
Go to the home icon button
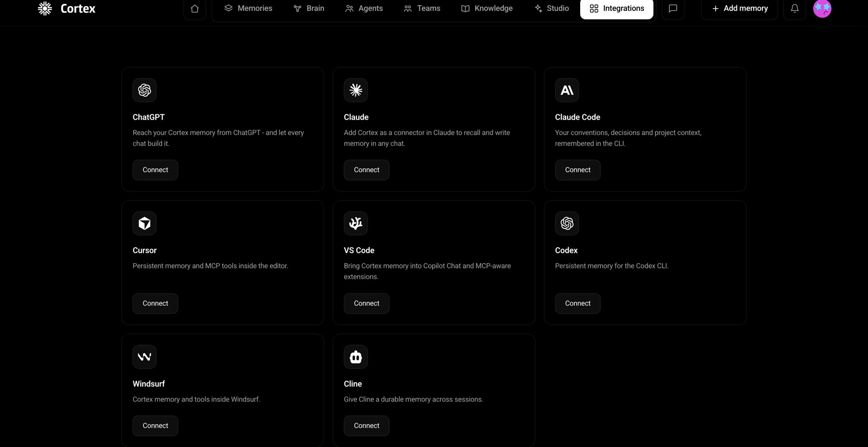pyautogui.click(x=195, y=9)
